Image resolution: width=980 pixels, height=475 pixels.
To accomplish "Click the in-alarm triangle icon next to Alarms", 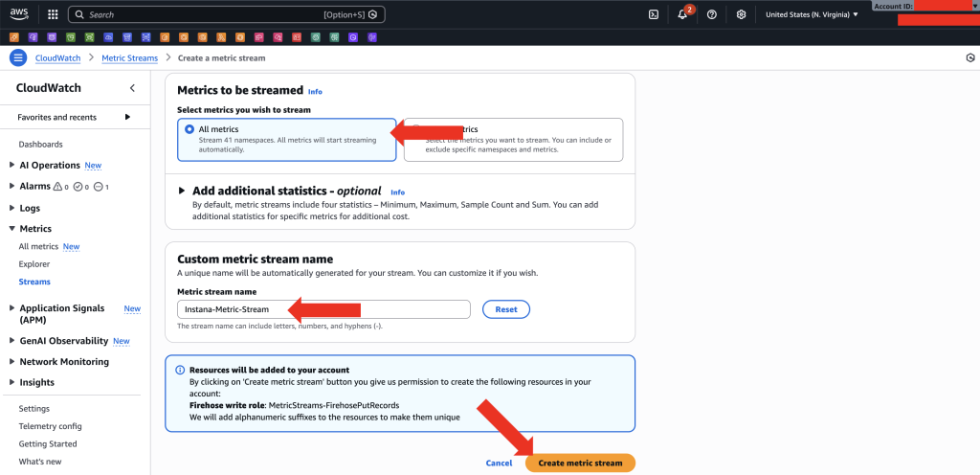I will 58,186.
